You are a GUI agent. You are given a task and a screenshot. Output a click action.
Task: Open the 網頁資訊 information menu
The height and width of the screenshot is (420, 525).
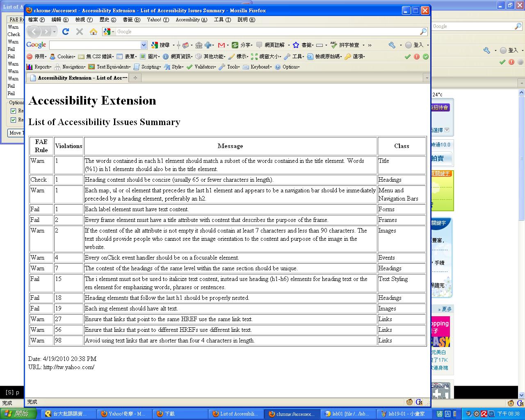pos(178,57)
